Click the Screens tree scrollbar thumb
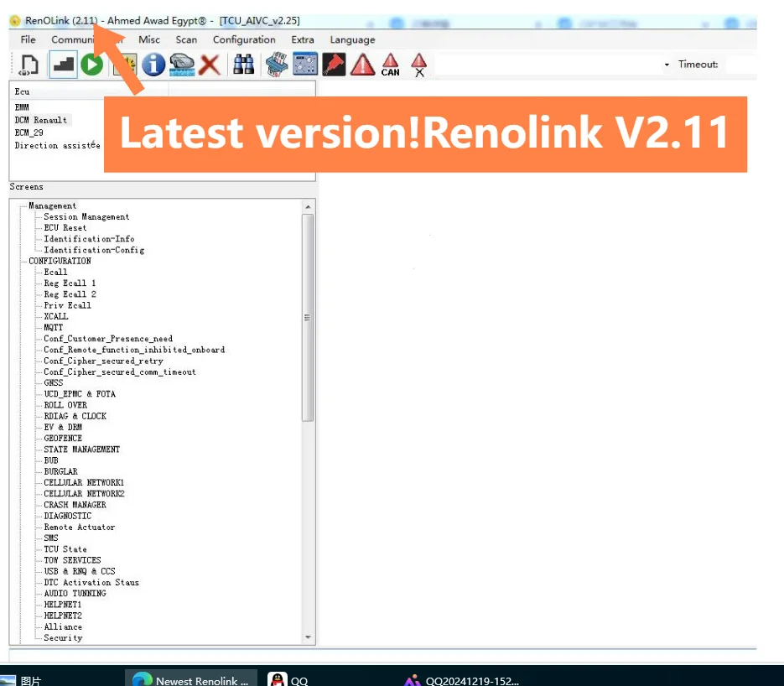Screen dimensions: 784x686 click(308, 318)
